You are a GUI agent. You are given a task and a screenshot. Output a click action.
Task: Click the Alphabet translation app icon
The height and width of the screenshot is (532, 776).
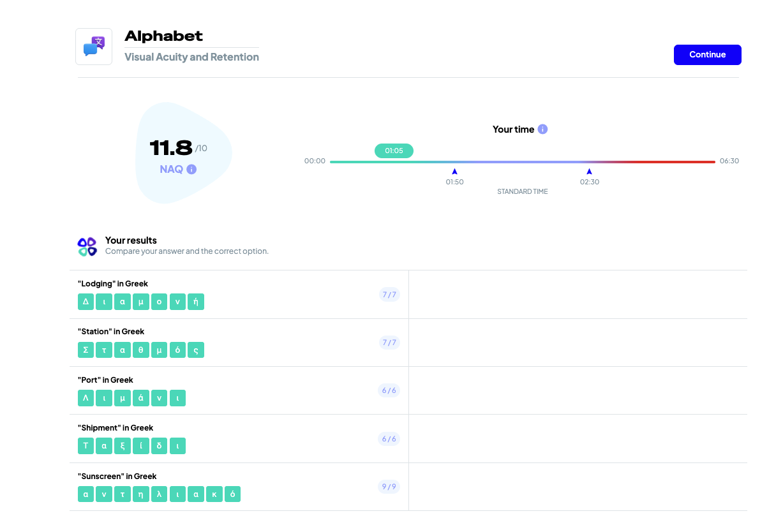click(x=94, y=47)
